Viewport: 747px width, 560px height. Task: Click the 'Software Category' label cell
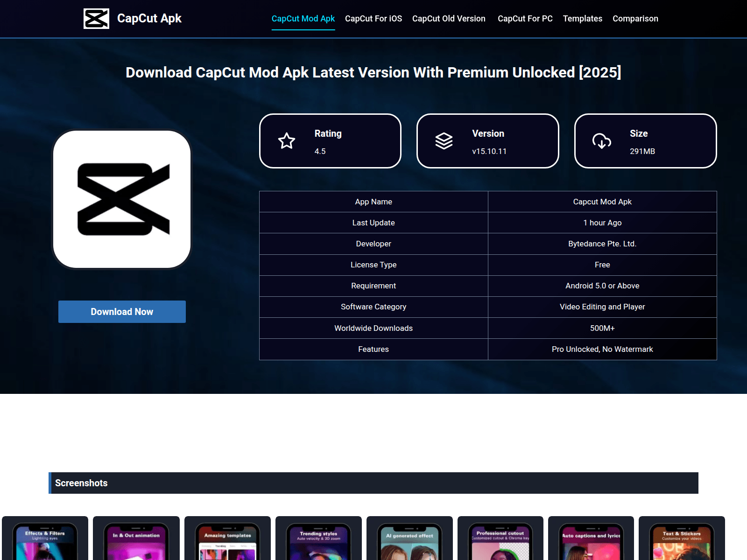[x=373, y=307]
